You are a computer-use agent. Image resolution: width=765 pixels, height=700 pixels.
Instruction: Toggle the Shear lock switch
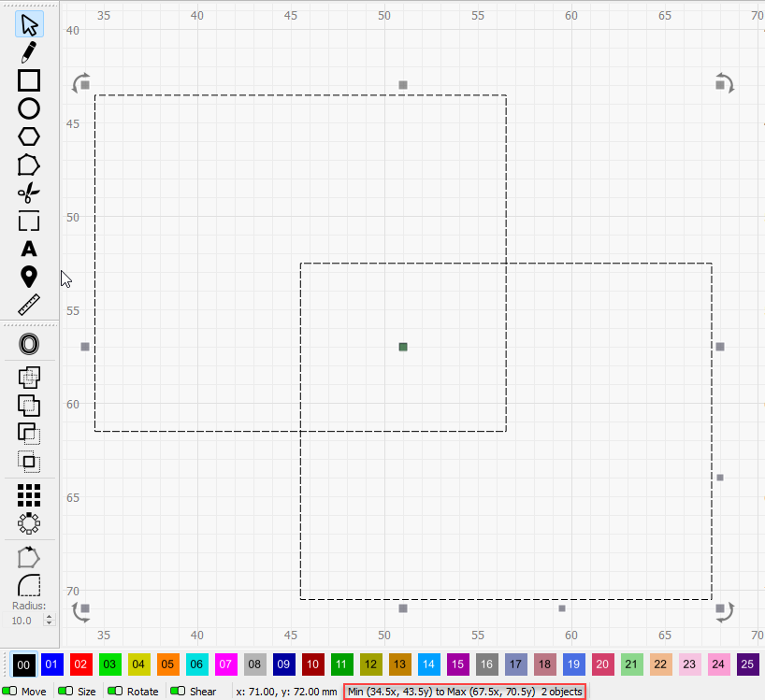177,692
